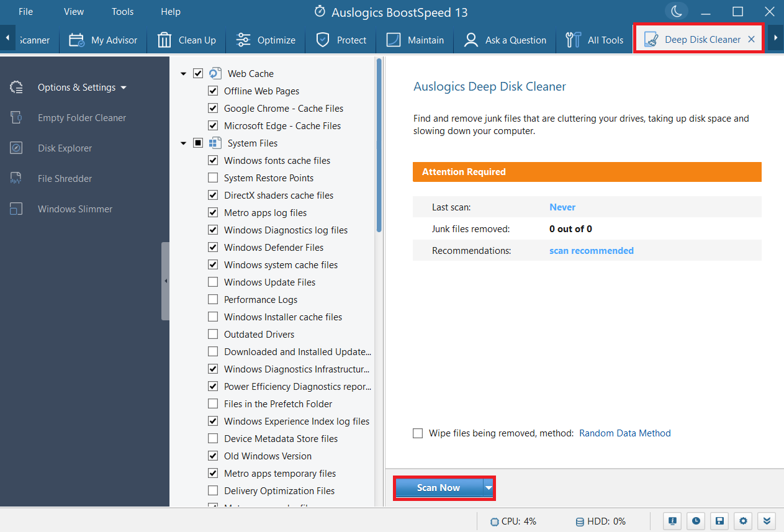Uncheck Microsoft Edge - Cache Files

tap(213, 125)
